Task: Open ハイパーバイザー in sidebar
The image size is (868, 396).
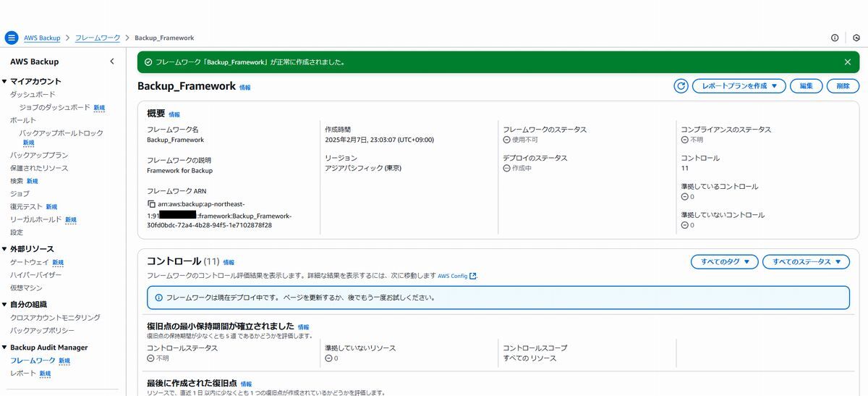Action: tap(36, 275)
